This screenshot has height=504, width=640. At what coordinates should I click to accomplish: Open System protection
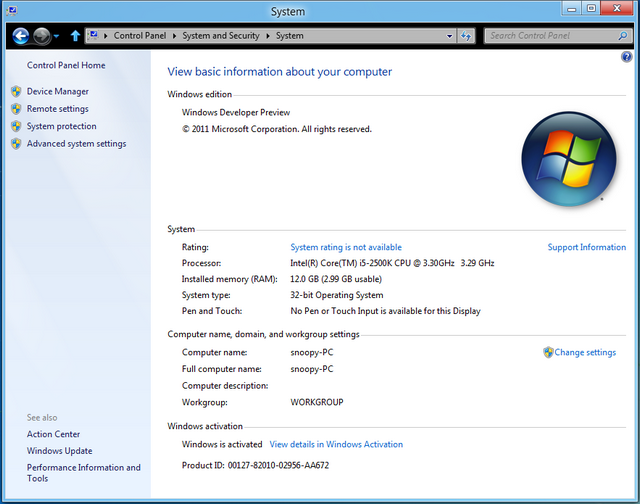click(x=62, y=126)
